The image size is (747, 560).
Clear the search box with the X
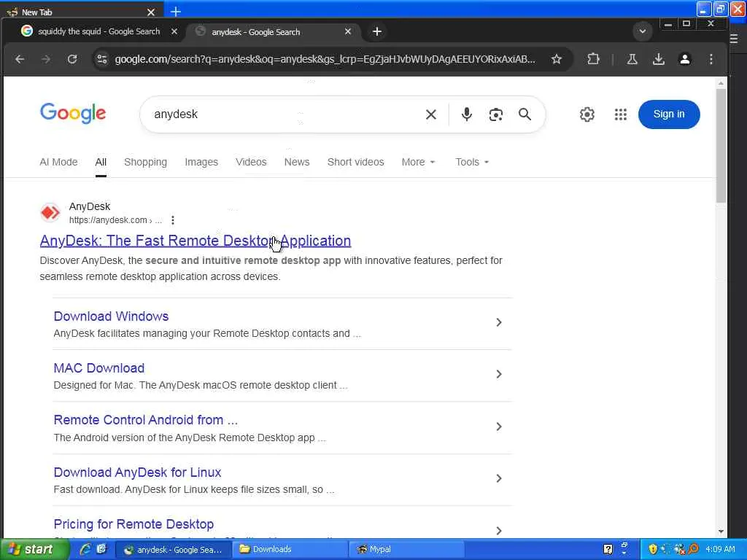430,114
